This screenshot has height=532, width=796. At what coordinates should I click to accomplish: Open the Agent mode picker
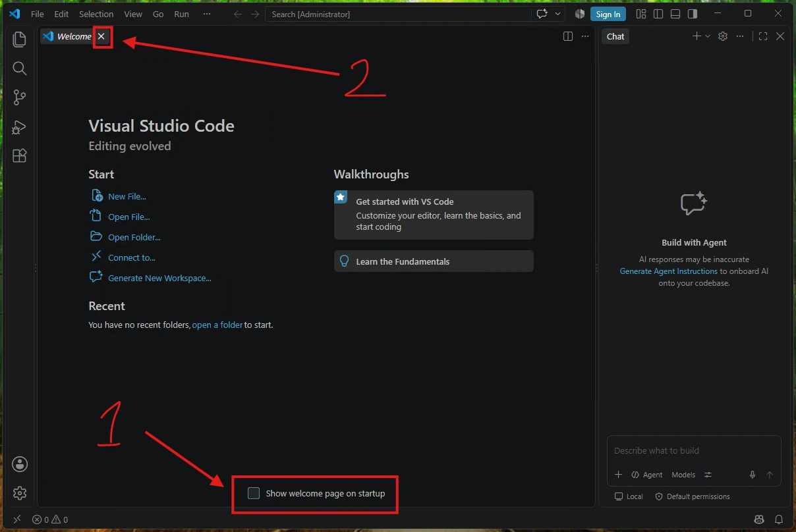pyautogui.click(x=647, y=475)
